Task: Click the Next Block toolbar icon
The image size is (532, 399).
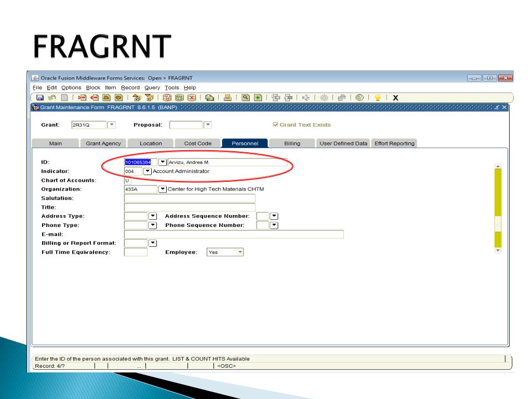Action: click(x=149, y=98)
